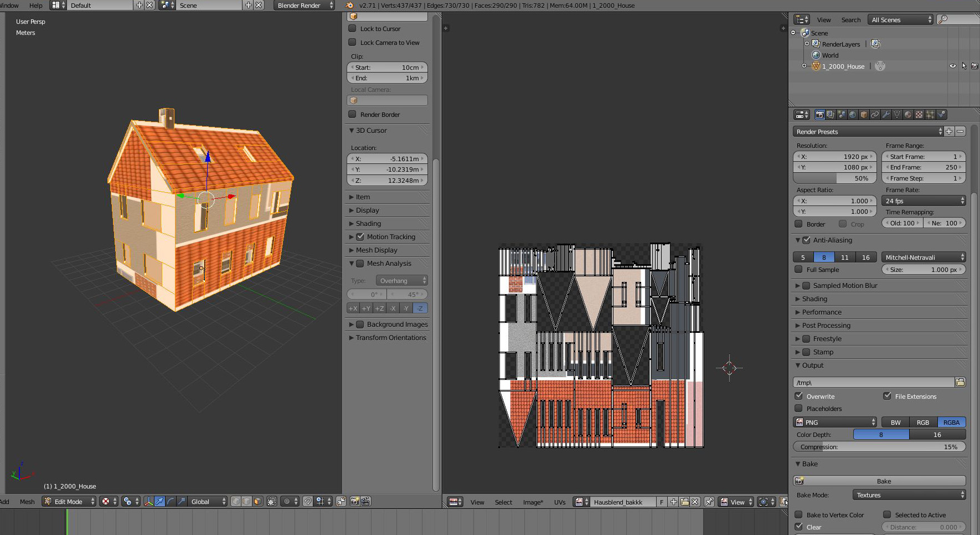This screenshot has width=980, height=535.
Task: Expand the Shading panel in render properties
Action: pos(814,299)
